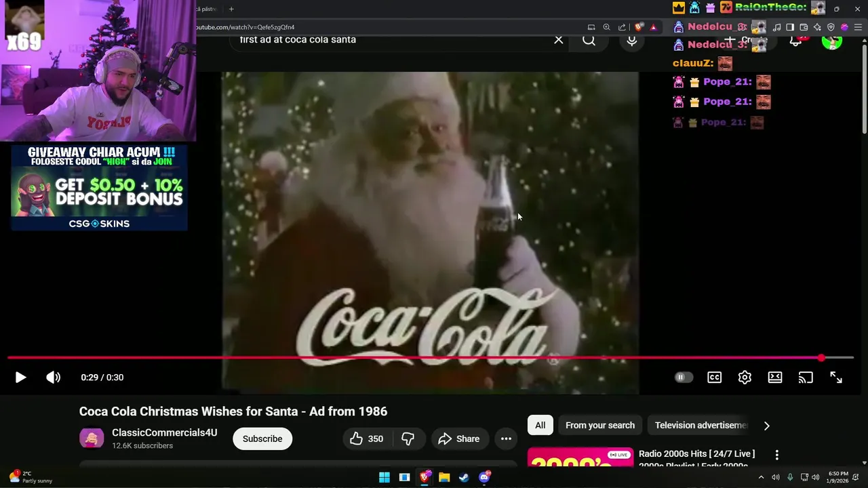Viewport: 868px width, 488px height.
Task: Cast the video with Play on TV
Action: click(806, 378)
